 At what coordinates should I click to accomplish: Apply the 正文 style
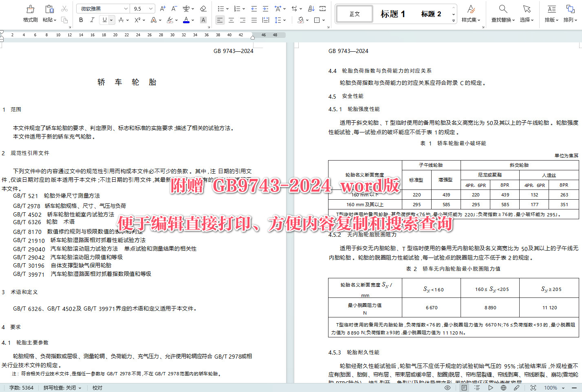[354, 14]
